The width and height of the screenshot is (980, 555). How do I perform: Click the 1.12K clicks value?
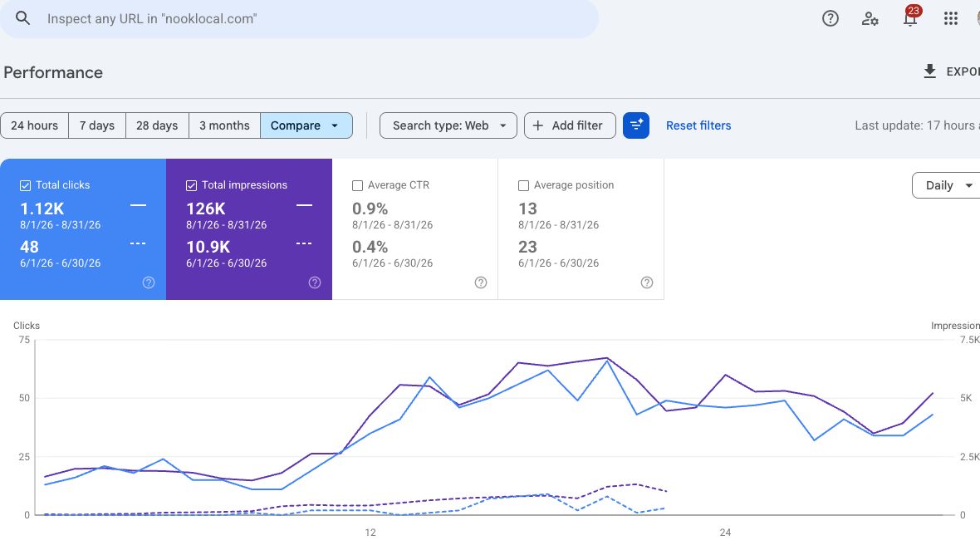tap(42, 209)
